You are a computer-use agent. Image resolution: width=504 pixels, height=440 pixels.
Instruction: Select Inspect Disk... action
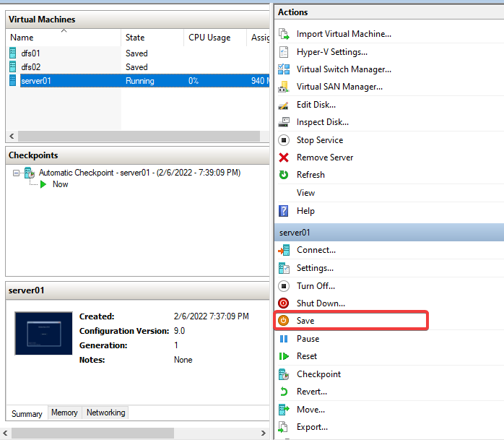tap(323, 122)
